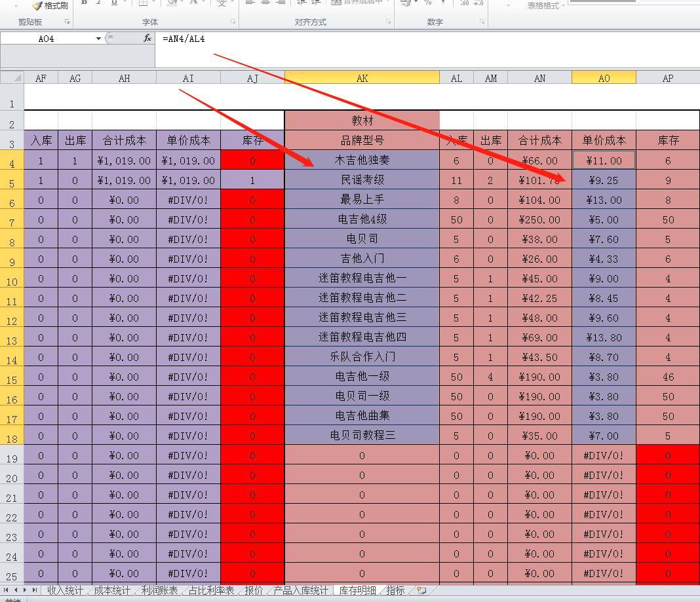Viewport: 700px width, 602px height.
Task: Jump to first sheet with navigation arrow
Action: [x=6, y=590]
